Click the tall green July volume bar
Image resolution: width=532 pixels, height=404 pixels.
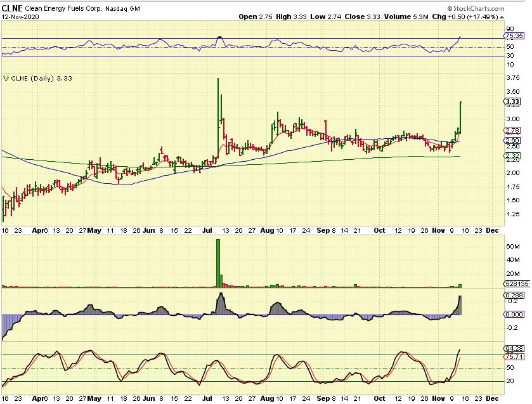click(x=218, y=263)
